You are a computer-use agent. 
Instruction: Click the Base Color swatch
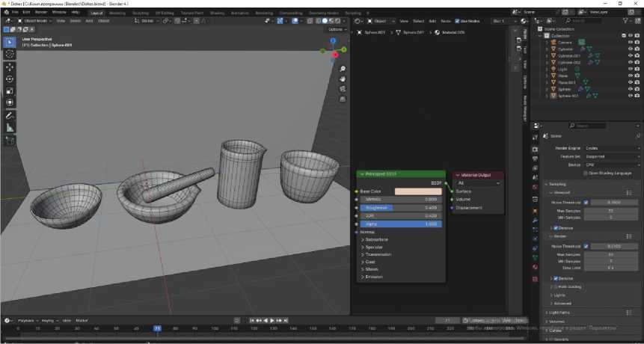pyautogui.click(x=417, y=191)
